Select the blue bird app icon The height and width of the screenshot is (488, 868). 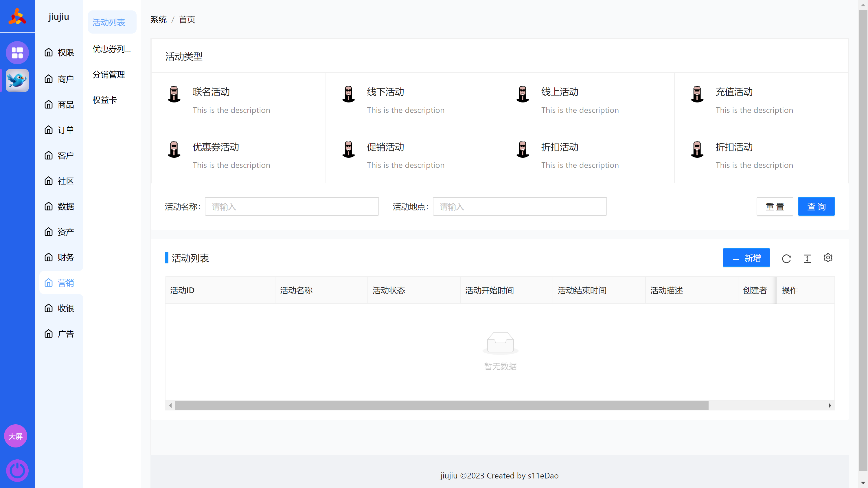[x=17, y=80]
